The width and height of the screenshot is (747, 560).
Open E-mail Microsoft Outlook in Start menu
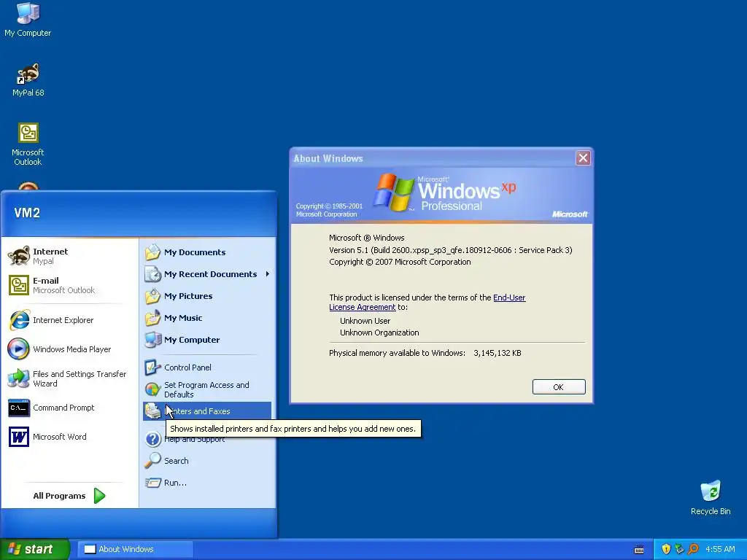pos(69,285)
